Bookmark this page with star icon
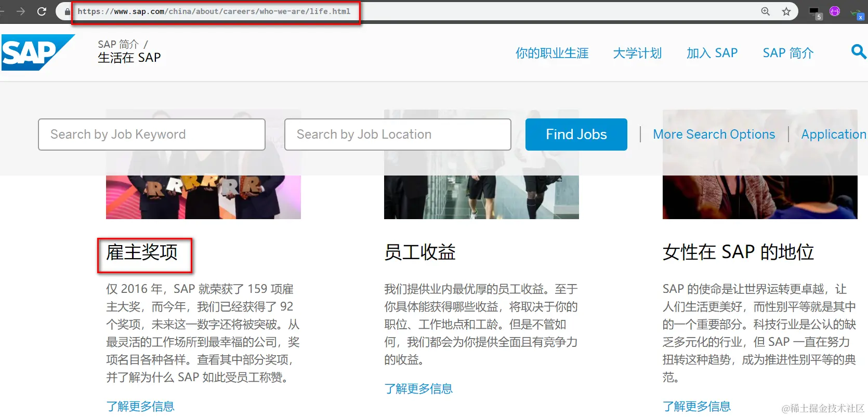The image size is (868, 417). 786,11
